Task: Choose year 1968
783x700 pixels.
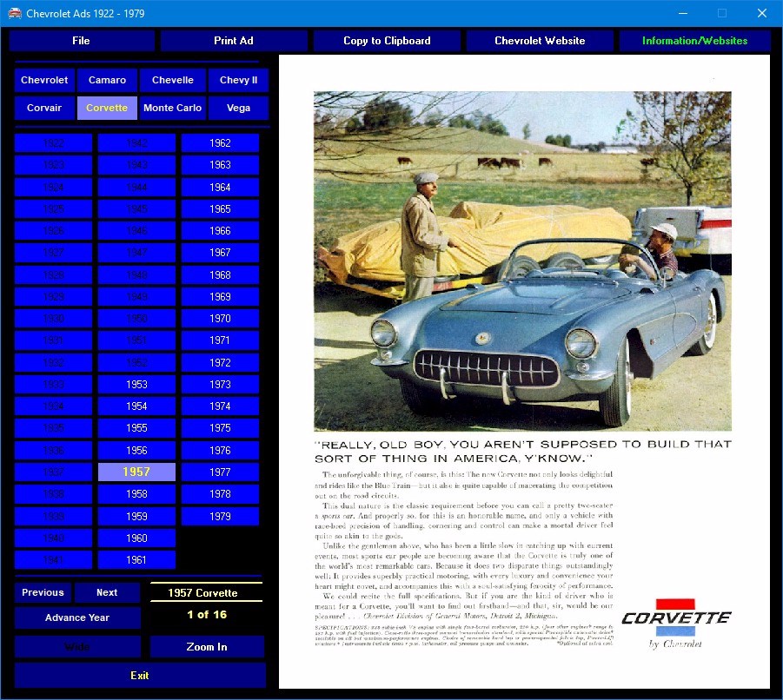Action: (220, 275)
